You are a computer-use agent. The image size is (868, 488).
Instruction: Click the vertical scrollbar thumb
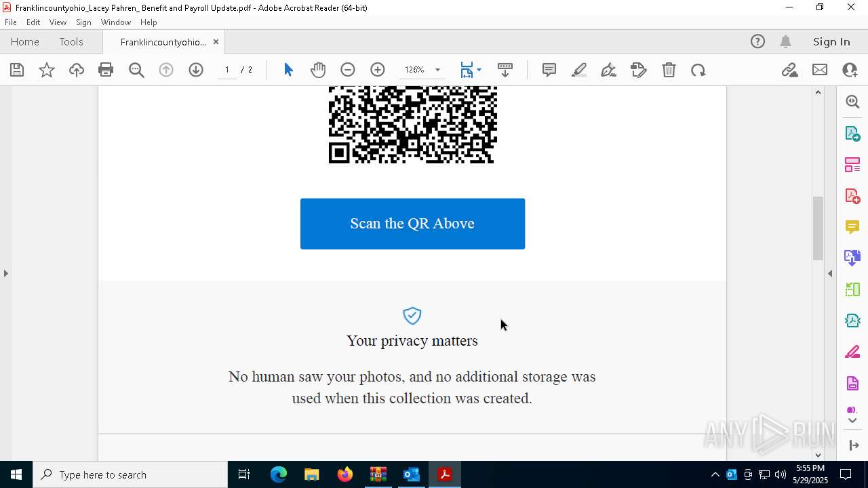click(818, 228)
